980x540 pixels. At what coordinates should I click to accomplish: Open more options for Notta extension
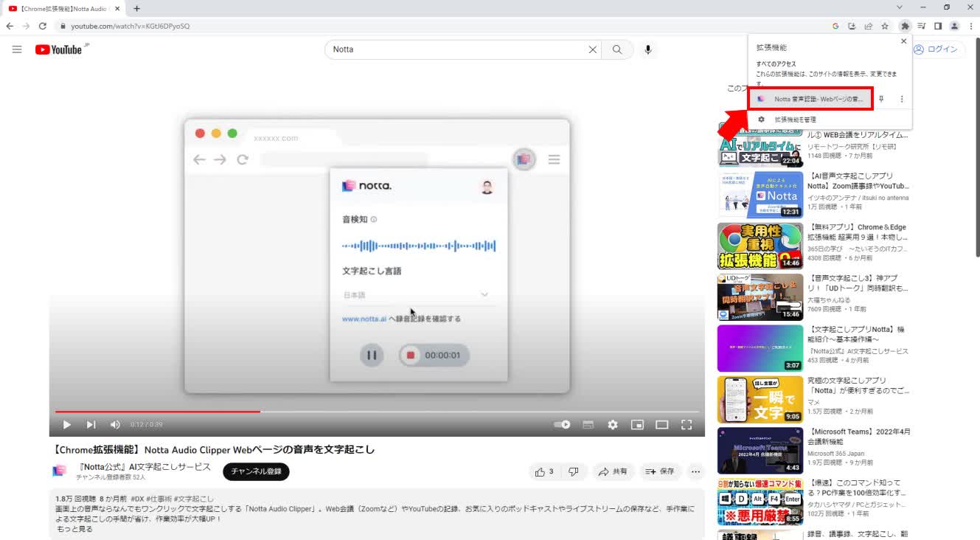901,99
